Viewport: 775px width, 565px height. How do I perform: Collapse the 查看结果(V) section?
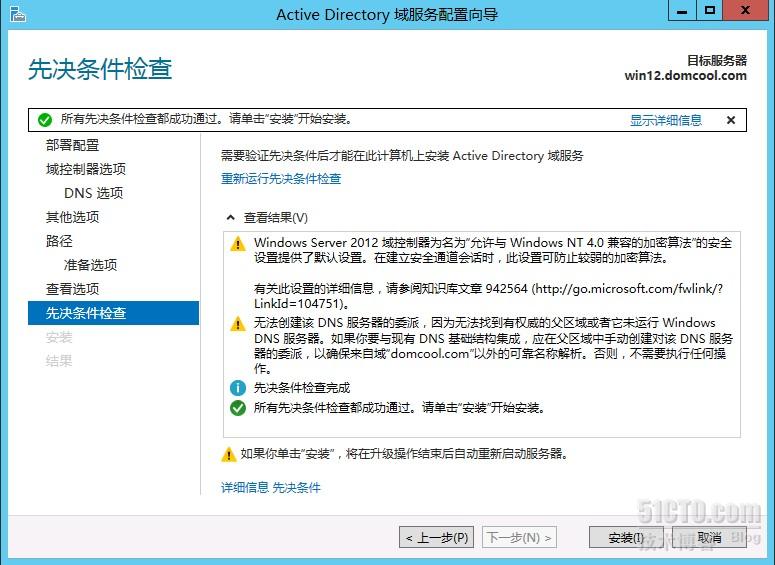coord(230,217)
